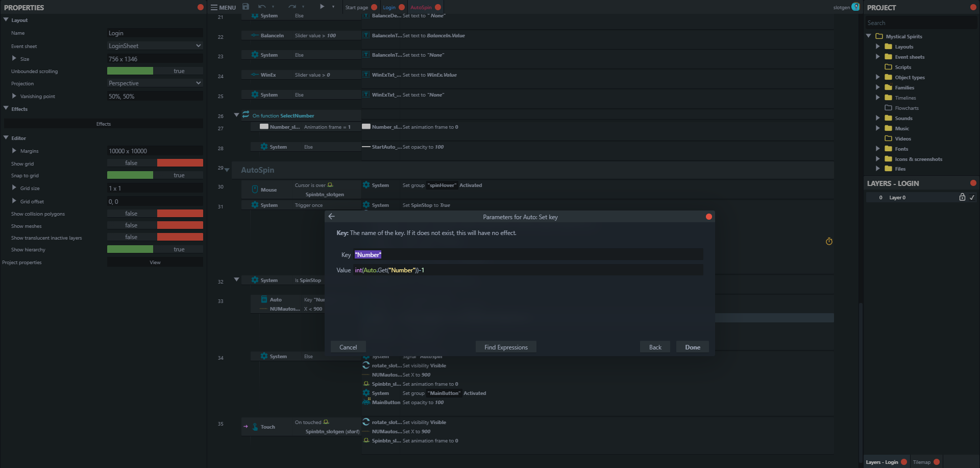Expand the Margins property

[14, 151]
